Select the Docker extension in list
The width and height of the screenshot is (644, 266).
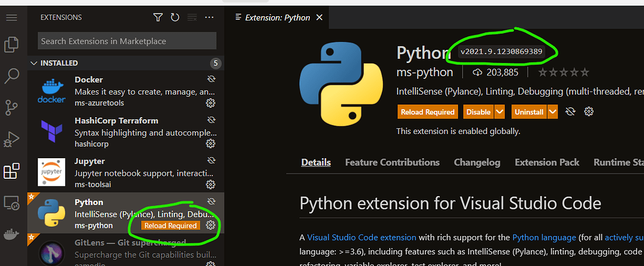pos(126,91)
